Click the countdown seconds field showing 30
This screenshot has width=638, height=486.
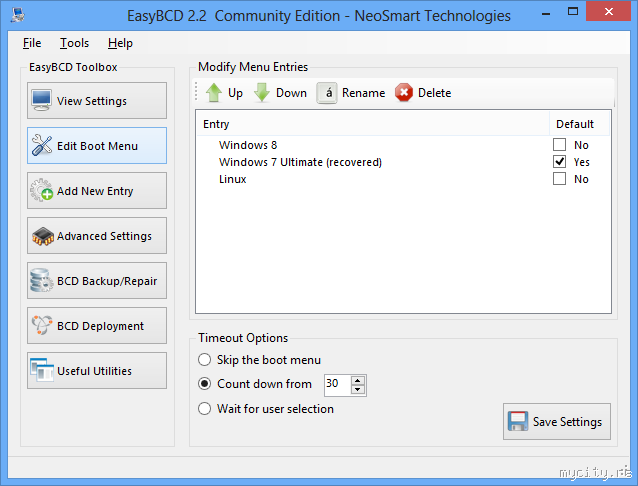338,385
